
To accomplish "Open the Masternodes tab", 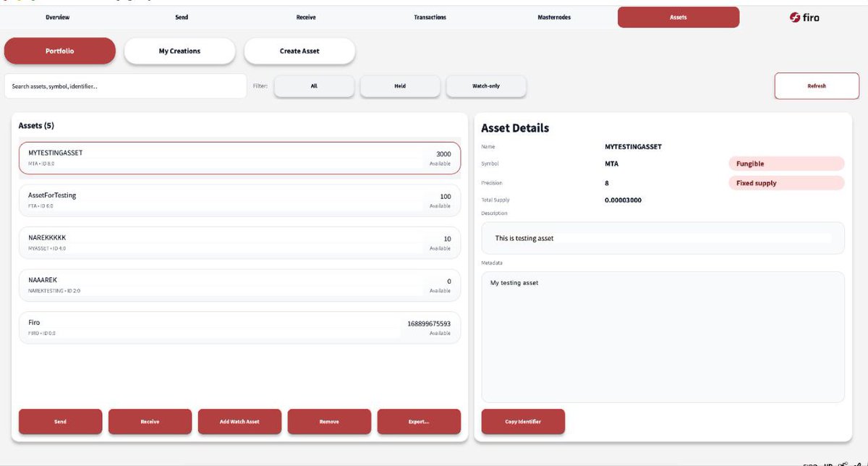I will pos(554,17).
